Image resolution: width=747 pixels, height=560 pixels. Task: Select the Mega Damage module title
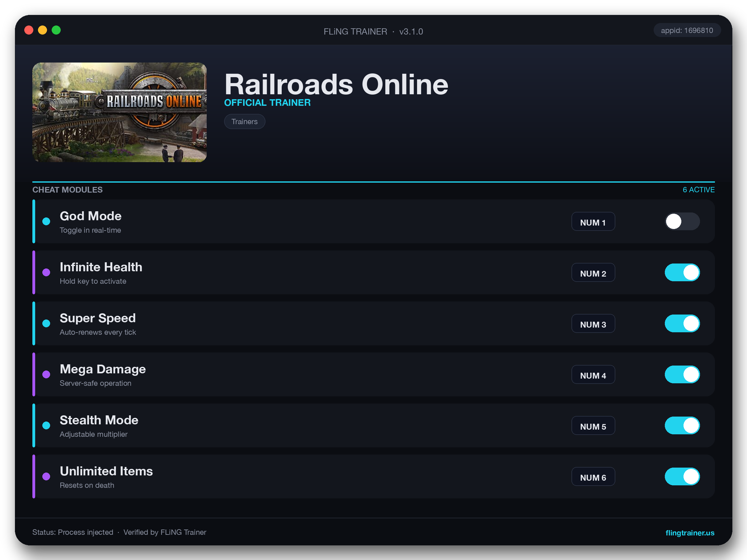[103, 369]
